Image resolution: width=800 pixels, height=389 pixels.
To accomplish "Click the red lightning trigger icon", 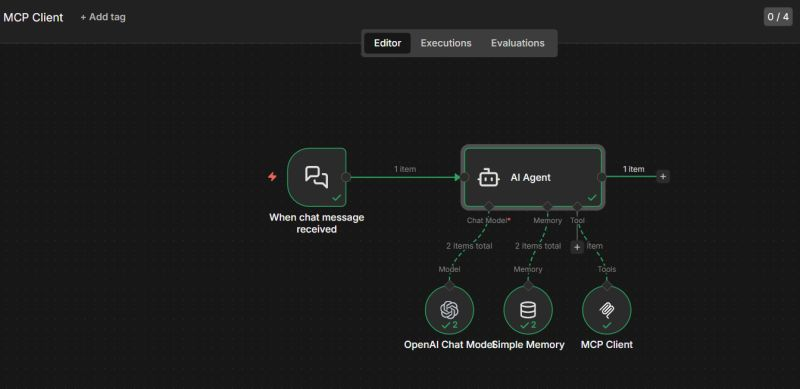I will (x=272, y=177).
